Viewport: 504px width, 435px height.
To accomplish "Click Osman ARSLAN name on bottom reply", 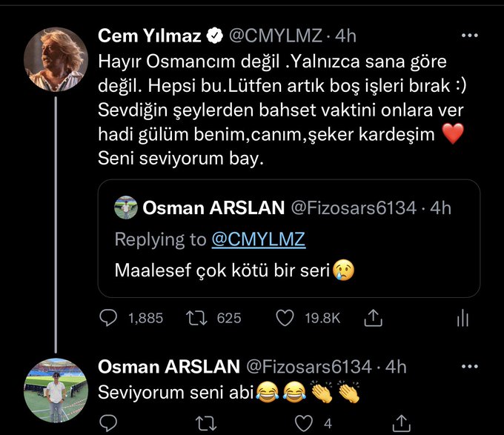I will (x=169, y=366).
